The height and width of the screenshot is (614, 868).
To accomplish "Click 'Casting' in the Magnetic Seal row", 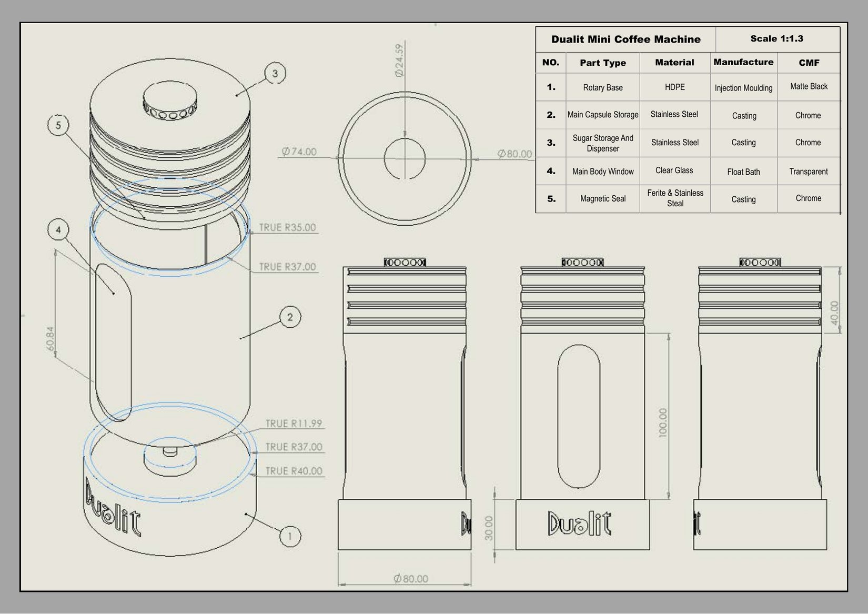I will [x=743, y=199].
